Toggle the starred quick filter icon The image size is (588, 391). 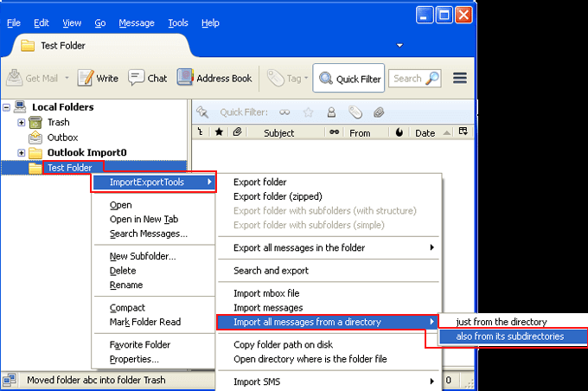click(308, 112)
